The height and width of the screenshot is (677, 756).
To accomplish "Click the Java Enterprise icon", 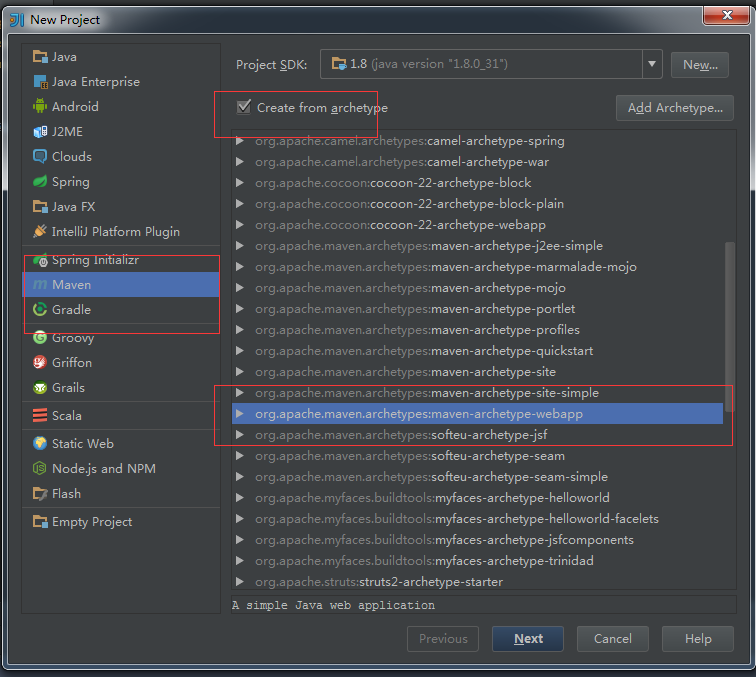I will point(40,82).
